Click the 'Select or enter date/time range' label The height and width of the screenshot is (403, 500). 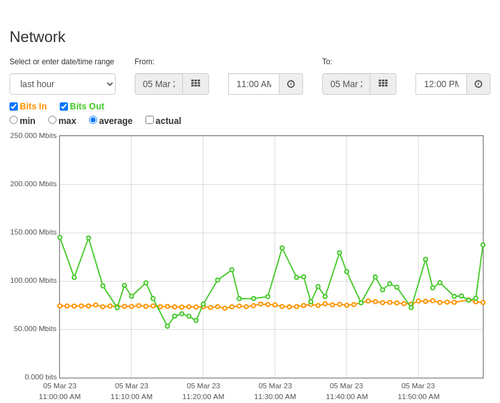point(62,62)
